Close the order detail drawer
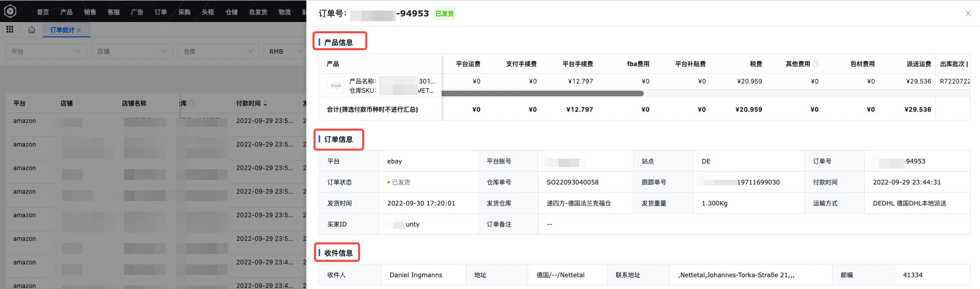980x289 pixels. pyautogui.click(x=968, y=13)
